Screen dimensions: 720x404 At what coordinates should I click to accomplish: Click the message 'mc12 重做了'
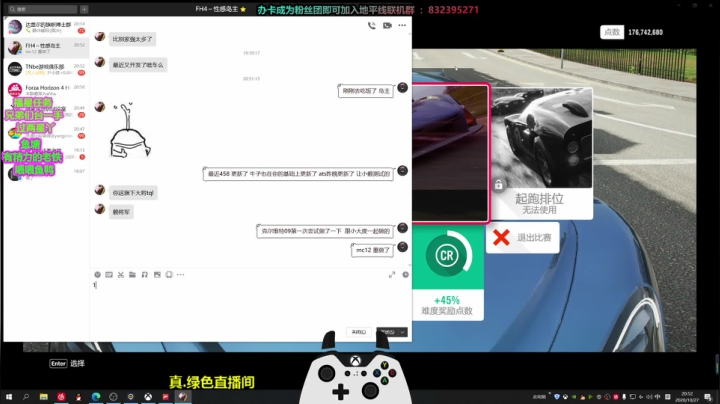(x=372, y=250)
